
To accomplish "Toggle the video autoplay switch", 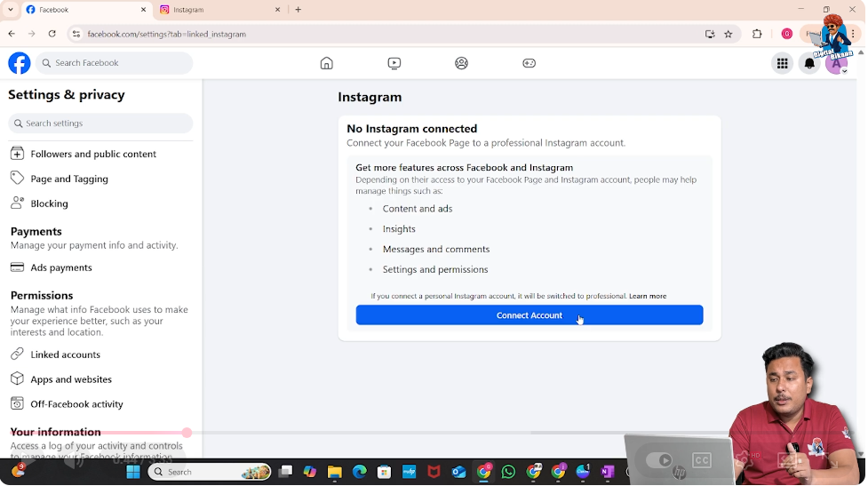I will pos(659,460).
